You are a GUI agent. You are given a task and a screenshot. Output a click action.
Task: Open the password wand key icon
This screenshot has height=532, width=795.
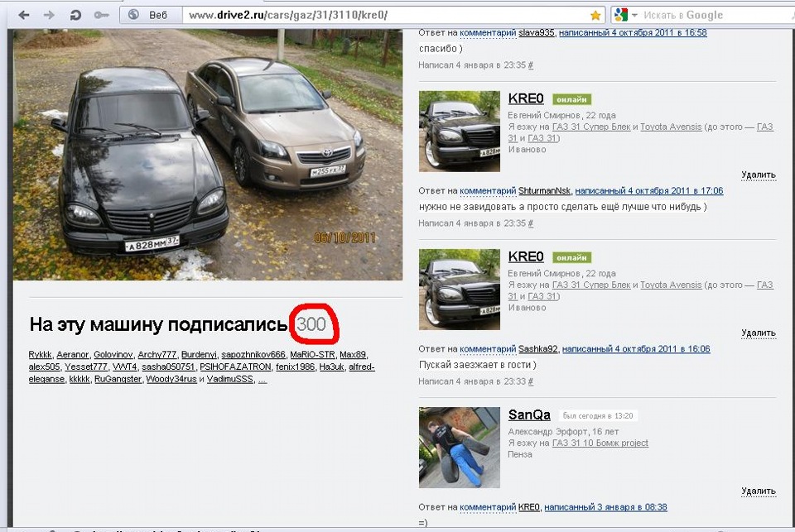[x=102, y=14]
